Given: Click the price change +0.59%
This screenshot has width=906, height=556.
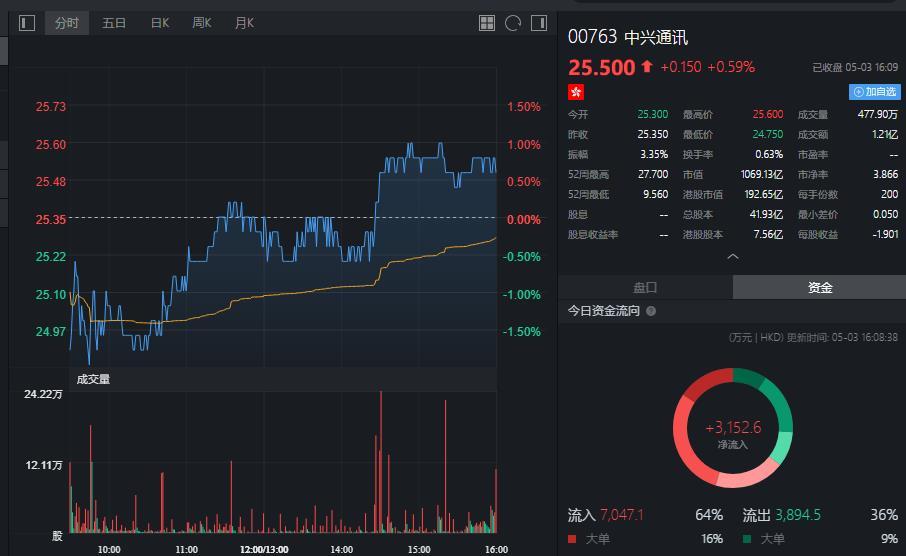Looking at the screenshot, I should [731, 67].
